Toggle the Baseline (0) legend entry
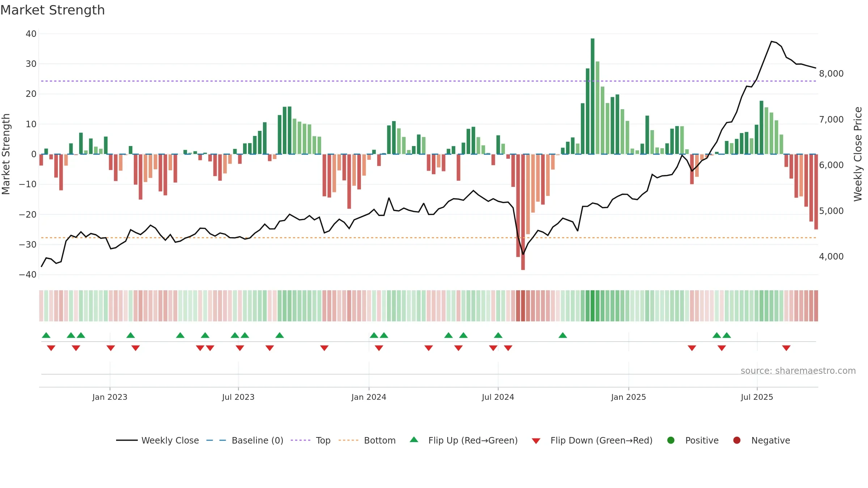This screenshot has width=868, height=488. (x=245, y=440)
